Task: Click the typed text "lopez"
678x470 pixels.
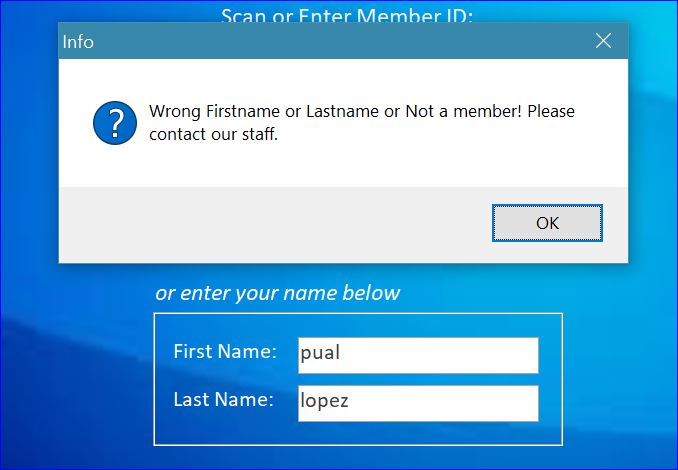Action: pyautogui.click(x=324, y=400)
